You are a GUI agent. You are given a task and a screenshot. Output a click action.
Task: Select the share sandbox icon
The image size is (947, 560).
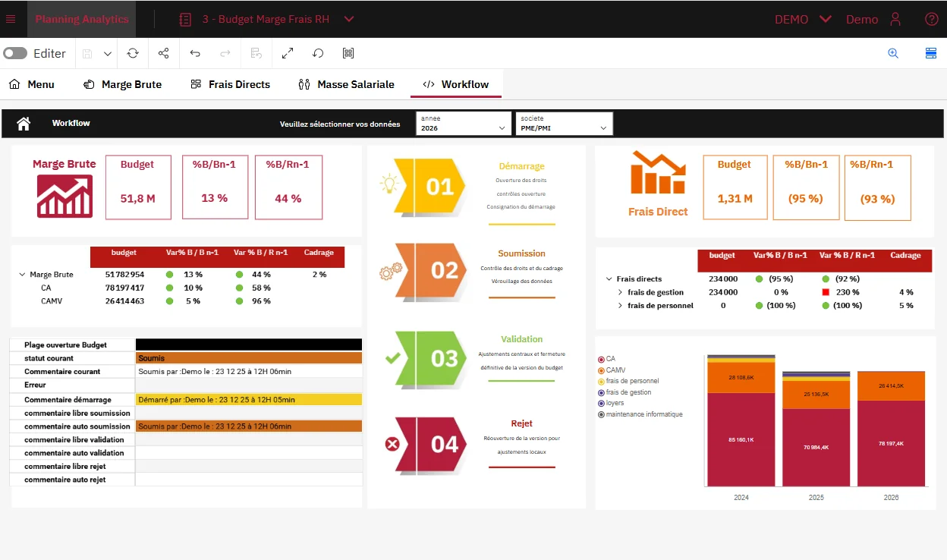click(x=163, y=53)
